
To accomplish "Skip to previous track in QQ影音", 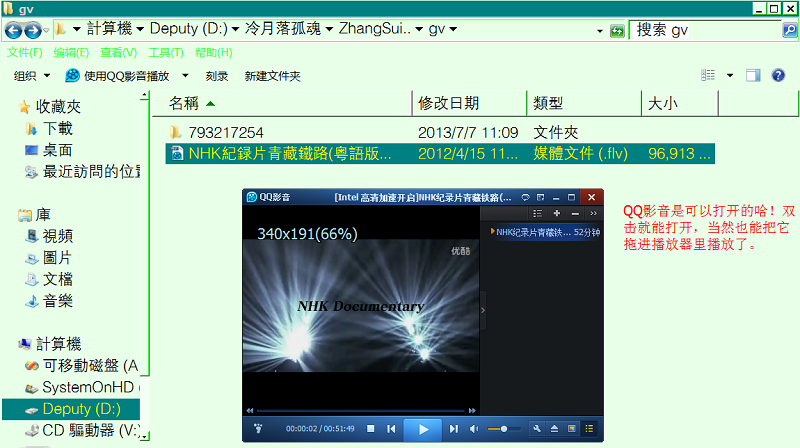I will click(391, 429).
